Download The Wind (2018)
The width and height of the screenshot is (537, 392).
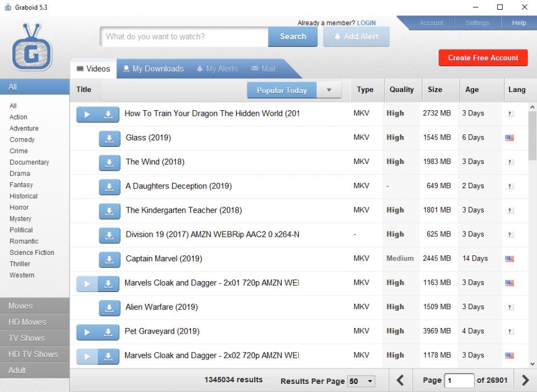(x=110, y=163)
